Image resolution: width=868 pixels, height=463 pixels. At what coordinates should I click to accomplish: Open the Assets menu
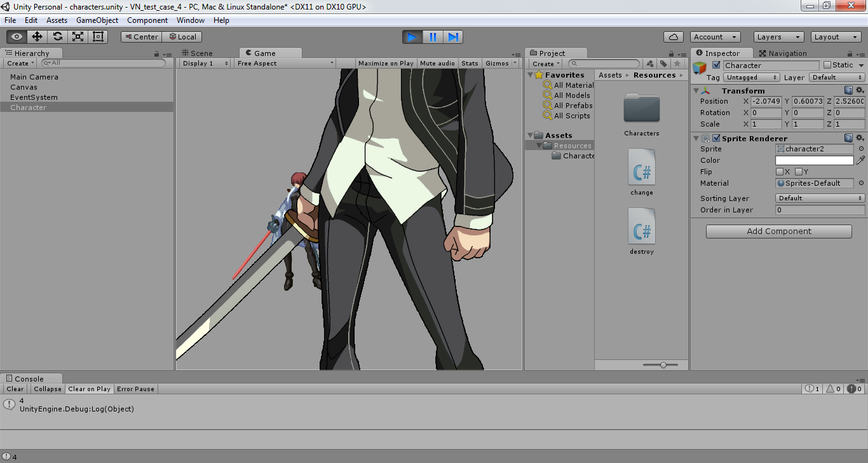(x=57, y=20)
